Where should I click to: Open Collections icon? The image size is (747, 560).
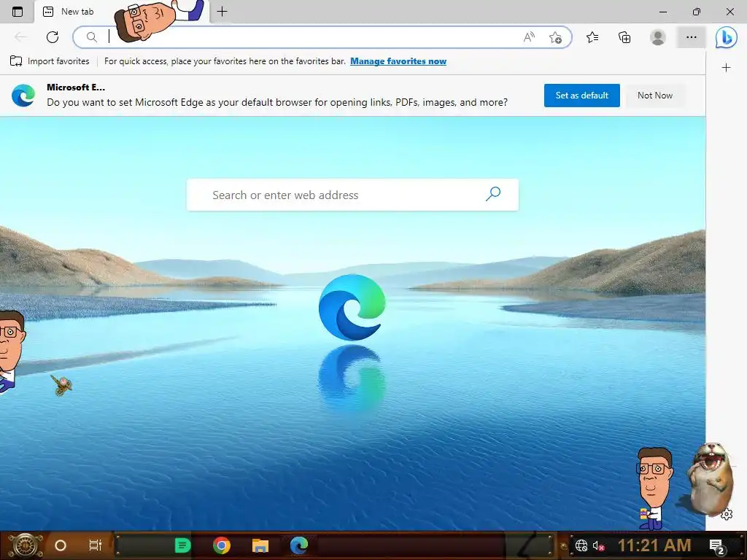click(x=624, y=37)
